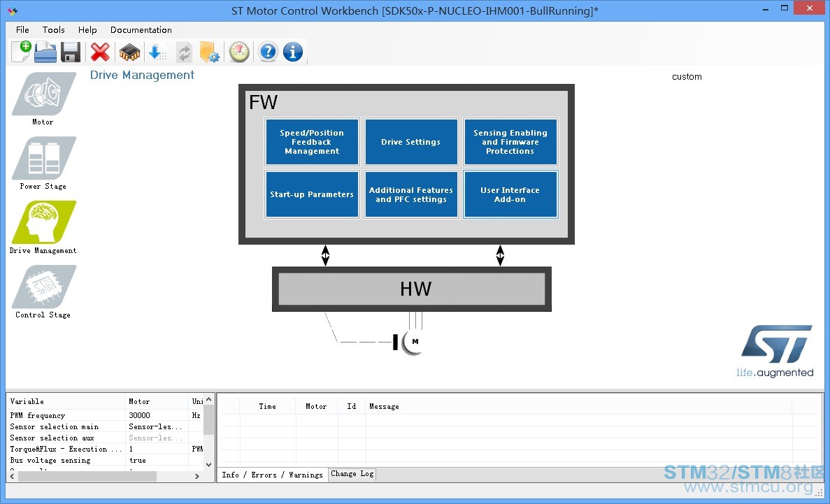Viewport: 830px width, 504px height.
Task: Click the '30000' PWM frequency value
Action: point(139,416)
